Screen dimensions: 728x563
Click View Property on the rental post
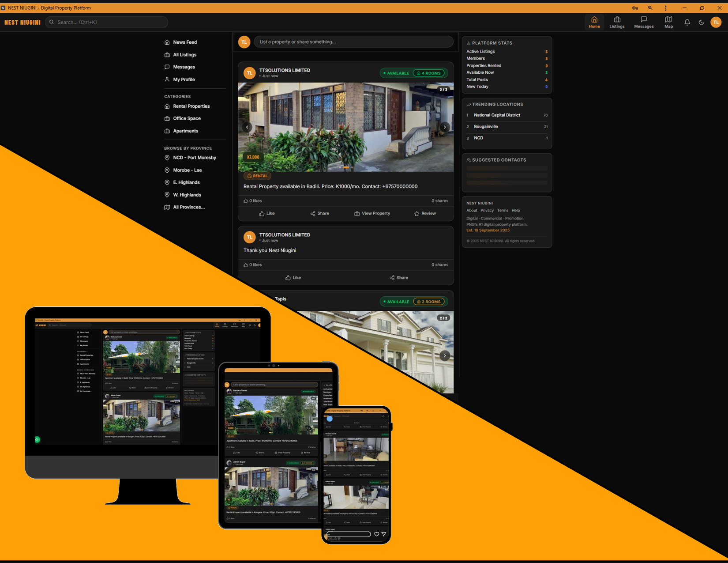372,213
